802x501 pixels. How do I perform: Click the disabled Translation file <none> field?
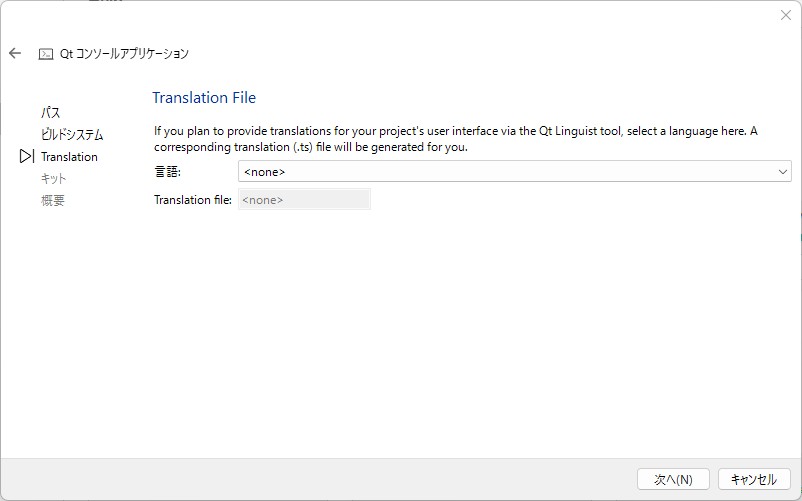304,199
